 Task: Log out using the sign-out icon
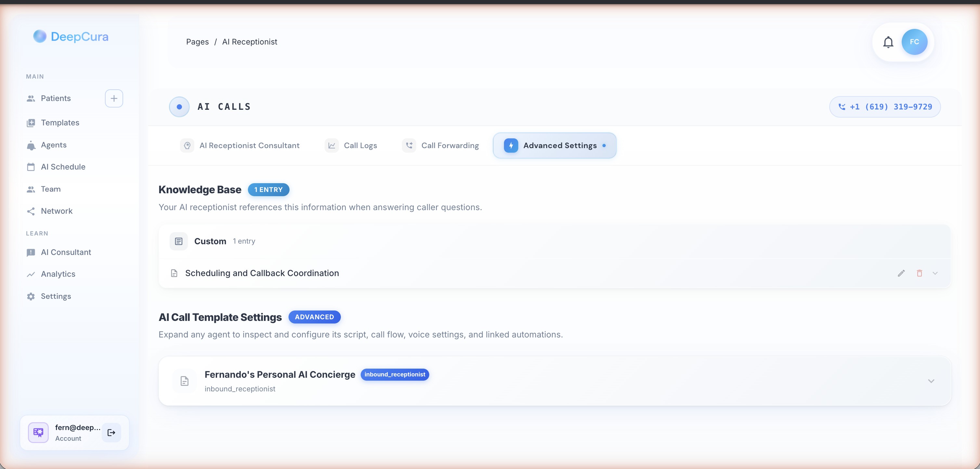111,433
